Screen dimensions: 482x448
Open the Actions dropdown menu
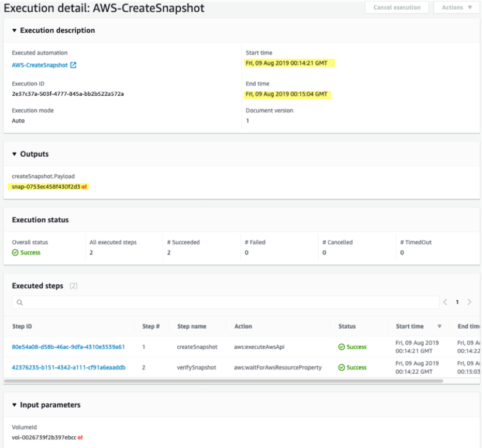[x=456, y=8]
